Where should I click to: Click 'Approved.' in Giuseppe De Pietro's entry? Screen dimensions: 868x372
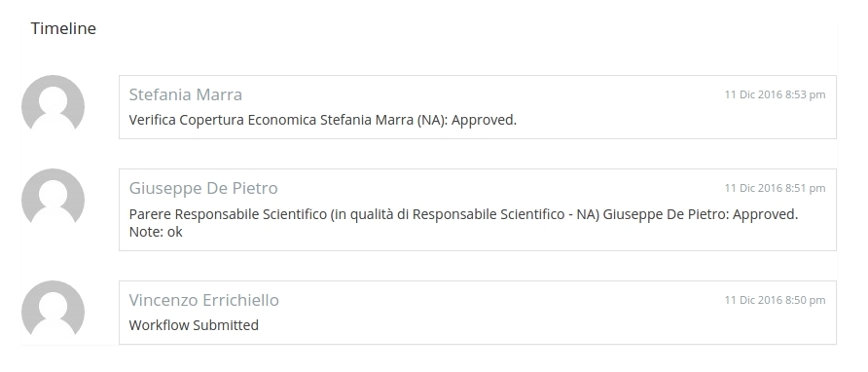[x=766, y=214]
